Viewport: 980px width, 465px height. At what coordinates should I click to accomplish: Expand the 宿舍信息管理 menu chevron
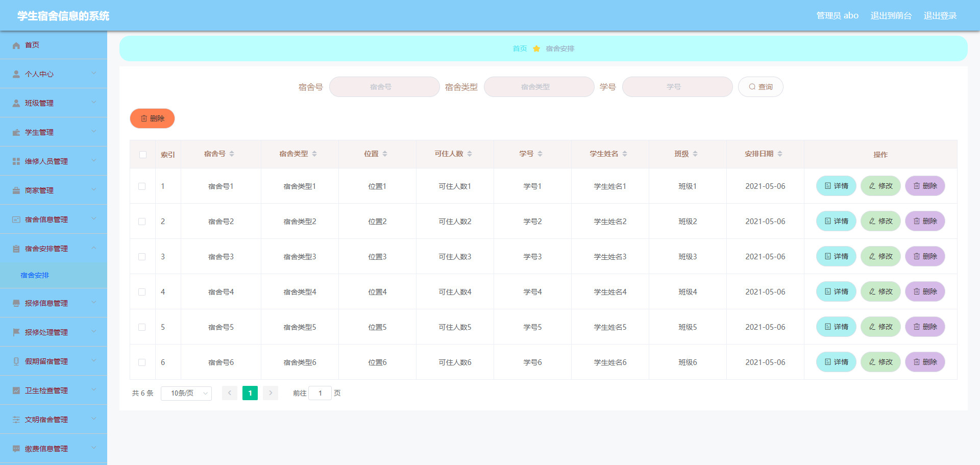pyautogui.click(x=94, y=219)
